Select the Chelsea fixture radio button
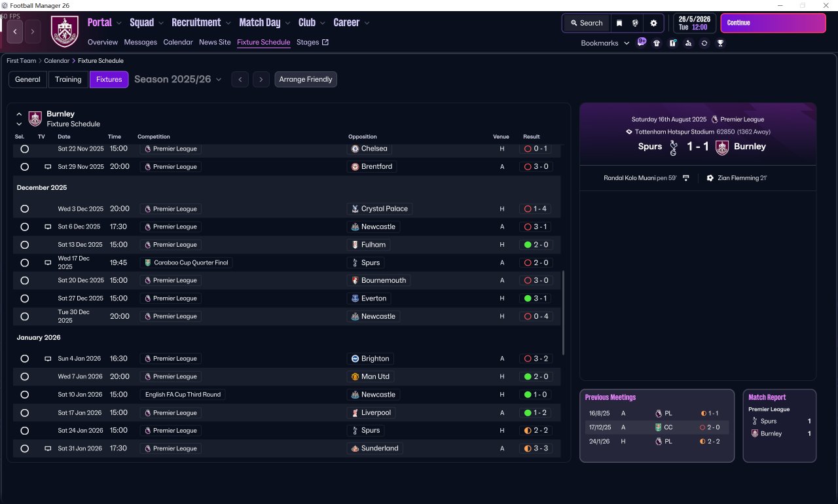 pos(24,149)
